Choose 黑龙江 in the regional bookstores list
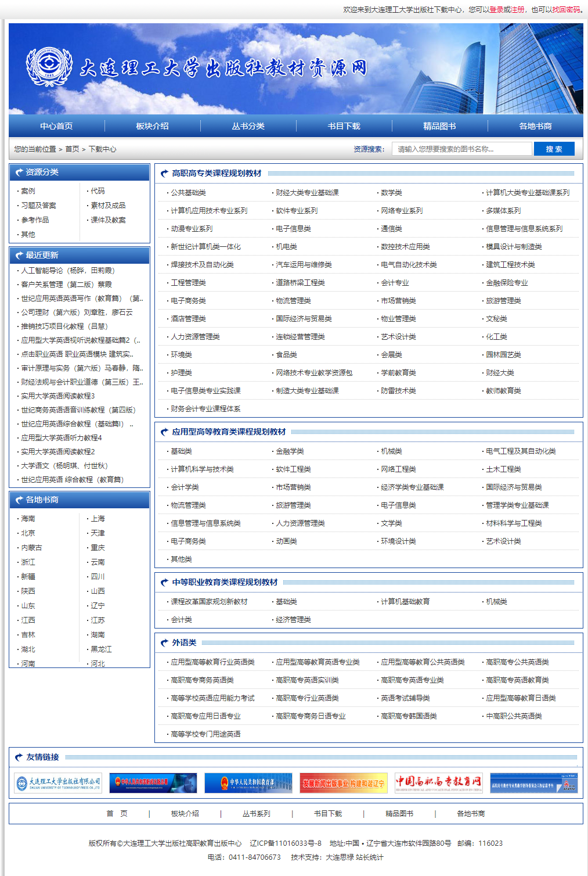 [x=101, y=649]
